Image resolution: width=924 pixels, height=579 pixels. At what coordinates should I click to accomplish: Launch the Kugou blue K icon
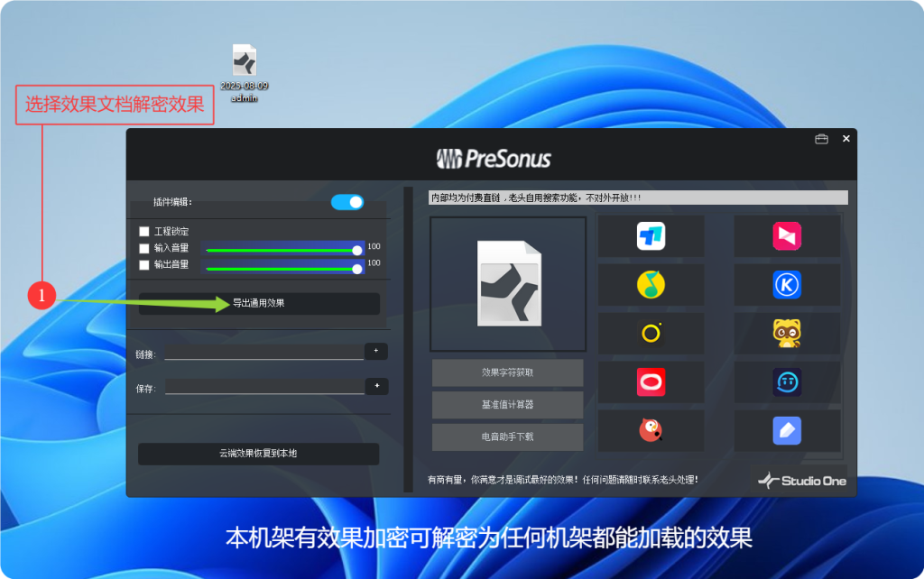(787, 284)
